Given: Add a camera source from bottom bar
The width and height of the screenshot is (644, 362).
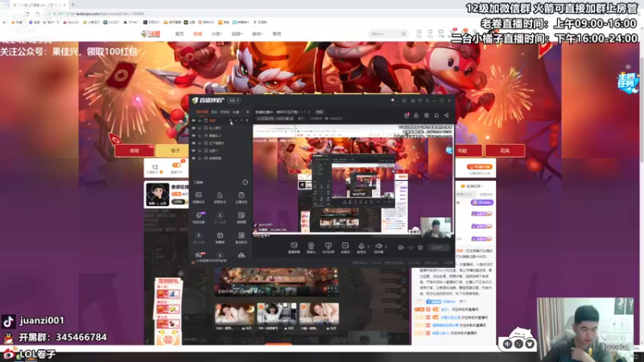Looking at the screenshot, I should 311,248.
